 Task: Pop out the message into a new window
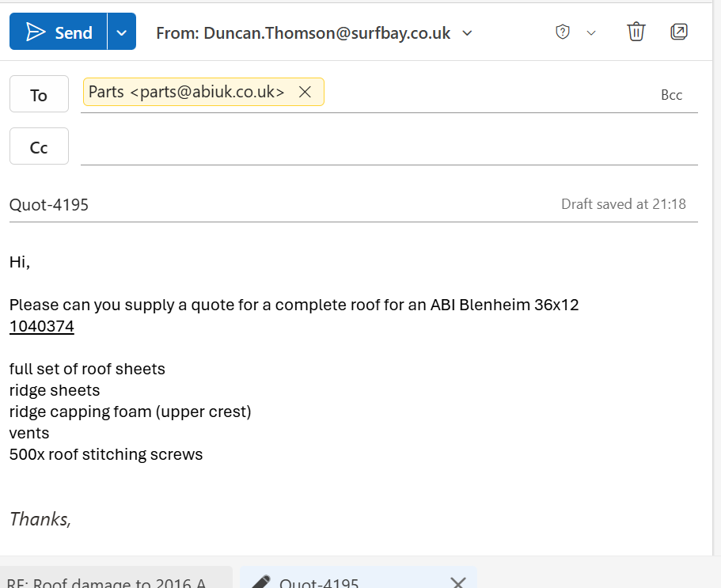click(678, 32)
